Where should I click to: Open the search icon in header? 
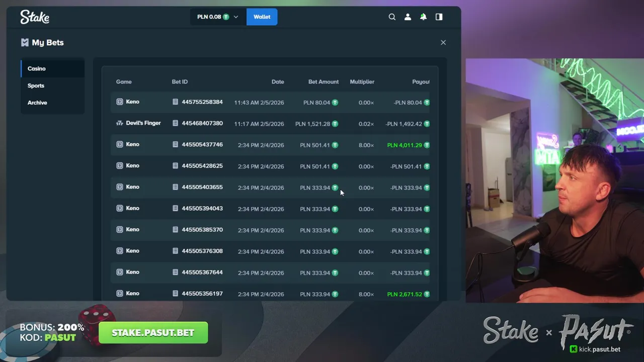point(392,17)
